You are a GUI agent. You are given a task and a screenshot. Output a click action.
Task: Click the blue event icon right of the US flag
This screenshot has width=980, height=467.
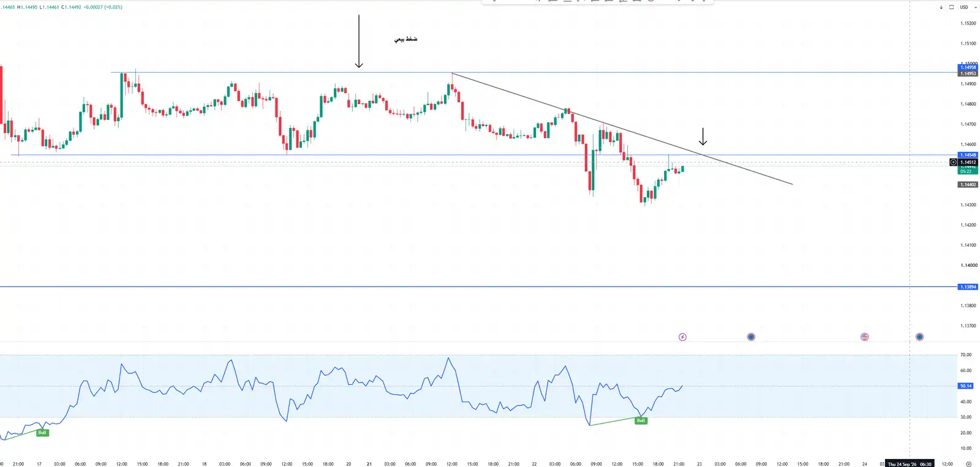click(x=919, y=337)
